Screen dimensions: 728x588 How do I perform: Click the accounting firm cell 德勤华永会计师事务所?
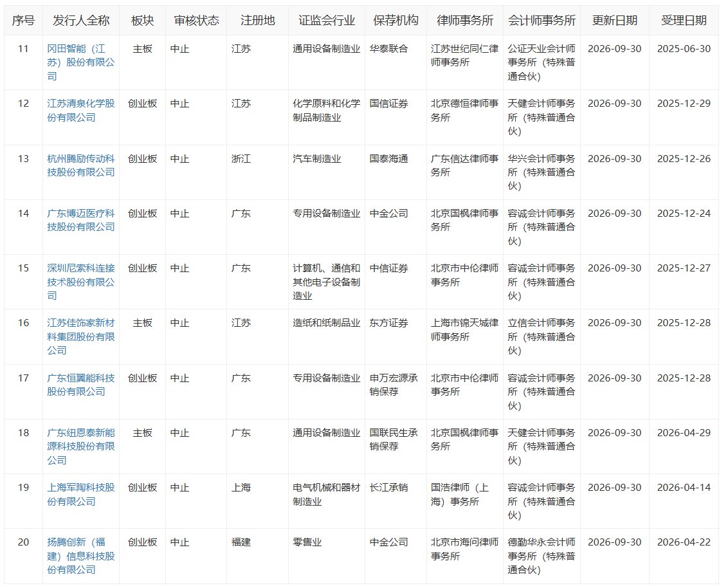point(541,556)
